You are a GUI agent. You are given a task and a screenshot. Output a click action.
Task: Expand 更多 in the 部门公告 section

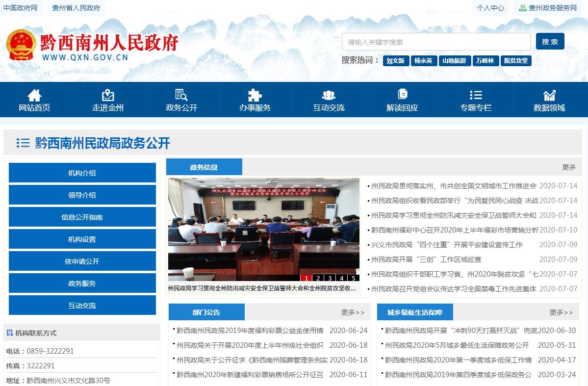point(353,312)
